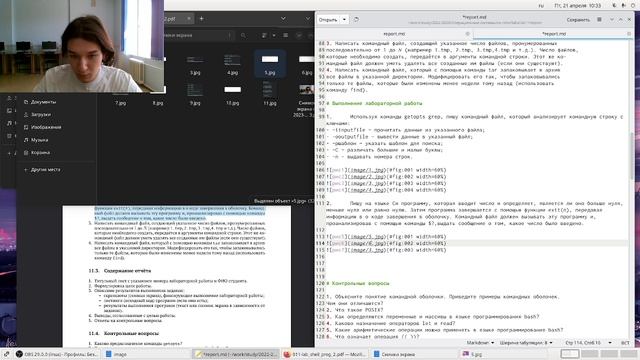Click the heading Выполнение лабораторной работы in editor
This screenshot has height=360, width=640.
[x=377, y=104]
